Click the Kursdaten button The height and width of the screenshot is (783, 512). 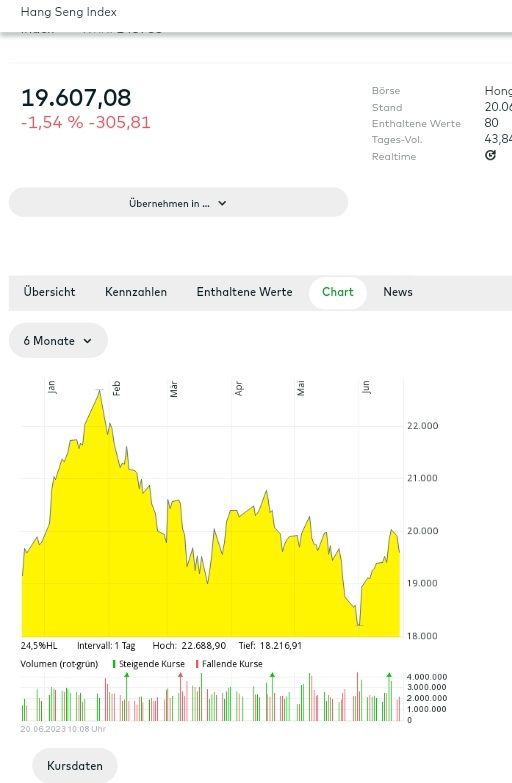point(75,766)
